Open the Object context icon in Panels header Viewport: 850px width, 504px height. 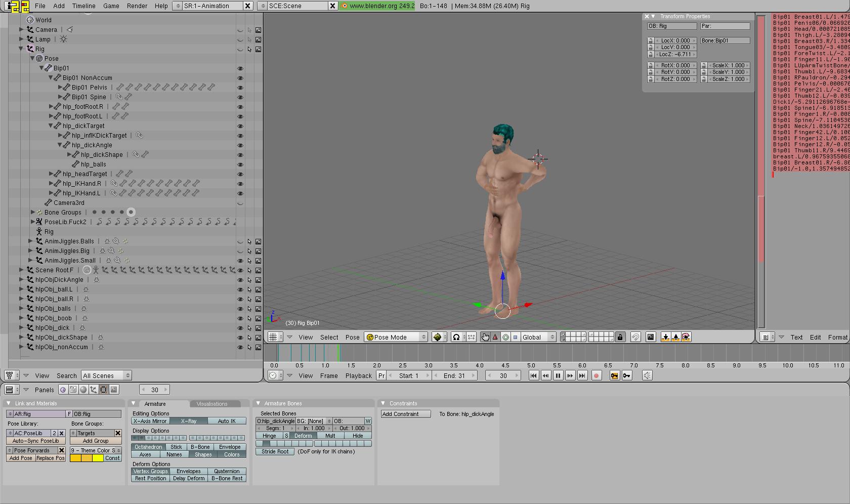pos(94,390)
